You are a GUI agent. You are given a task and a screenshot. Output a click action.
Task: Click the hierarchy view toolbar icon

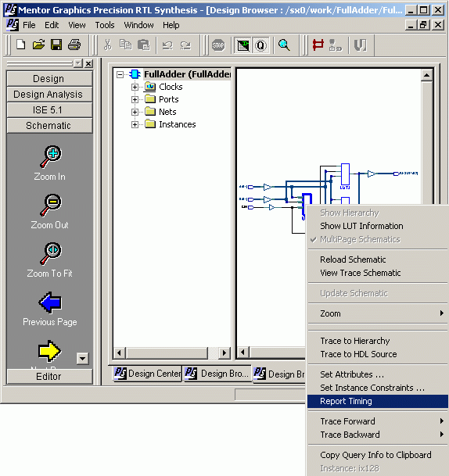coord(336,45)
